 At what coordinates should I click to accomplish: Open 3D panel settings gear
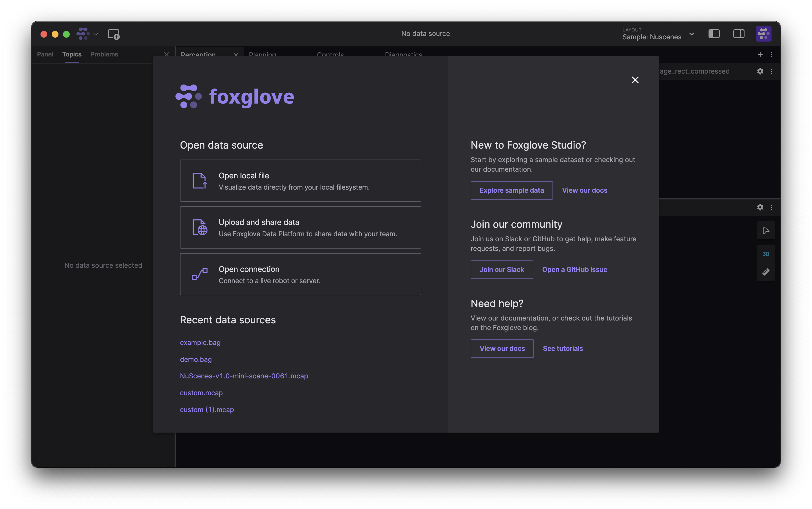[760, 207]
